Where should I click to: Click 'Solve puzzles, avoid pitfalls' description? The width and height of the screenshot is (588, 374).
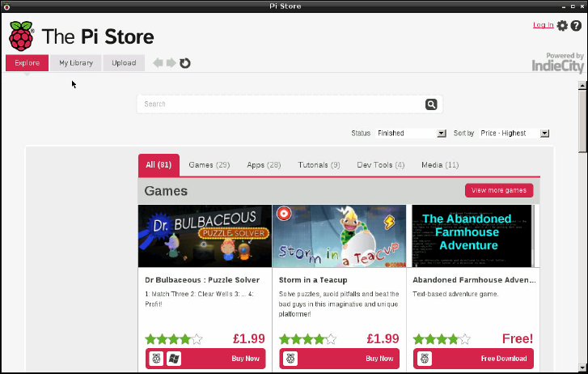[x=339, y=304]
